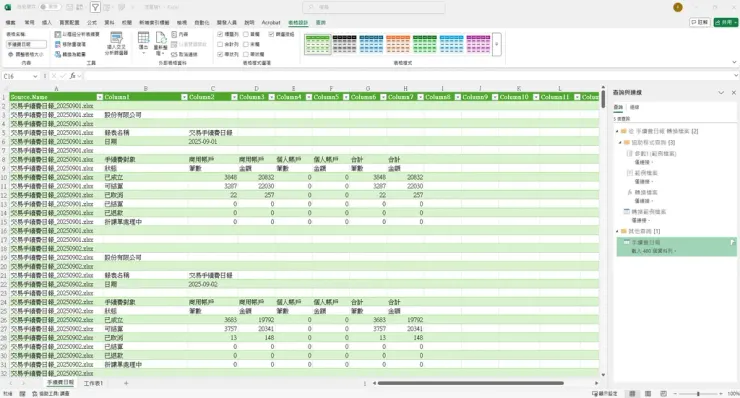
Task: Expand the table styles gallery
Action: point(496,44)
